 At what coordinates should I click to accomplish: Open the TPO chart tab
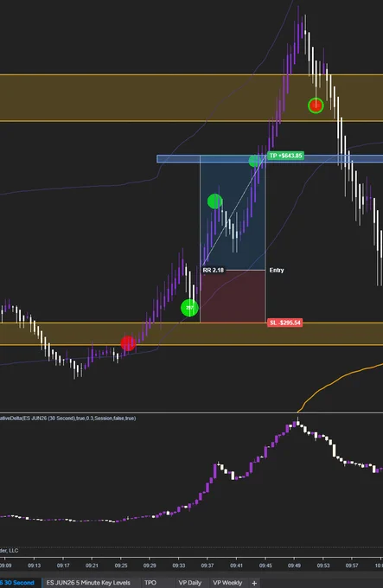click(x=150, y=582)
